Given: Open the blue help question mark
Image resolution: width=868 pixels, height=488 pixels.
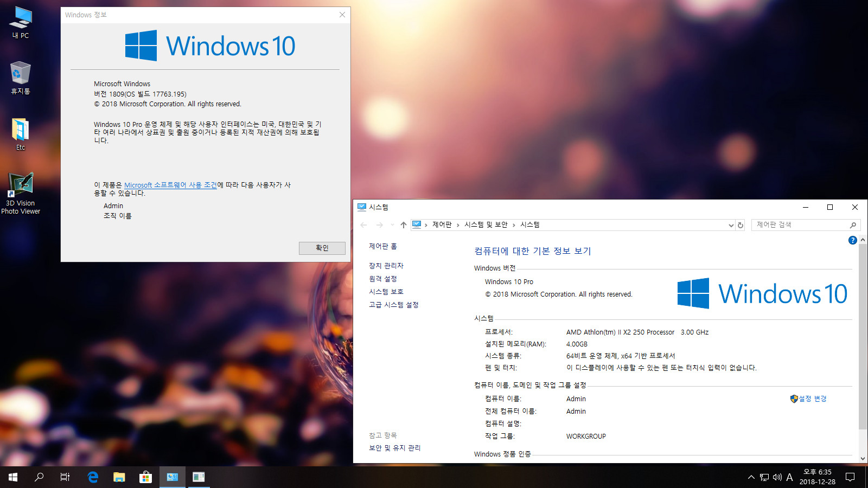Looking at the screenshot, I should 852,240.
